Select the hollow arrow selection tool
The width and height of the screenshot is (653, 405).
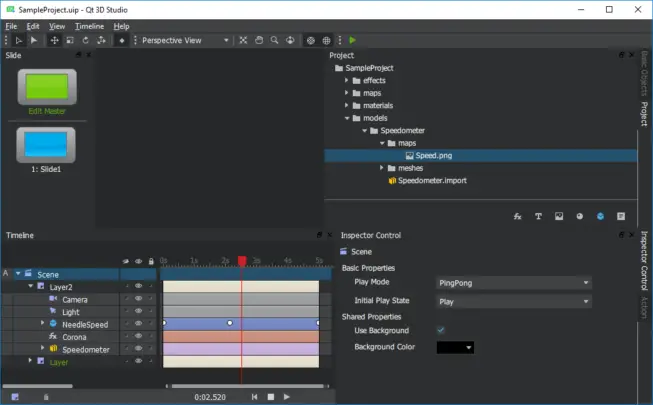point(19,40)
